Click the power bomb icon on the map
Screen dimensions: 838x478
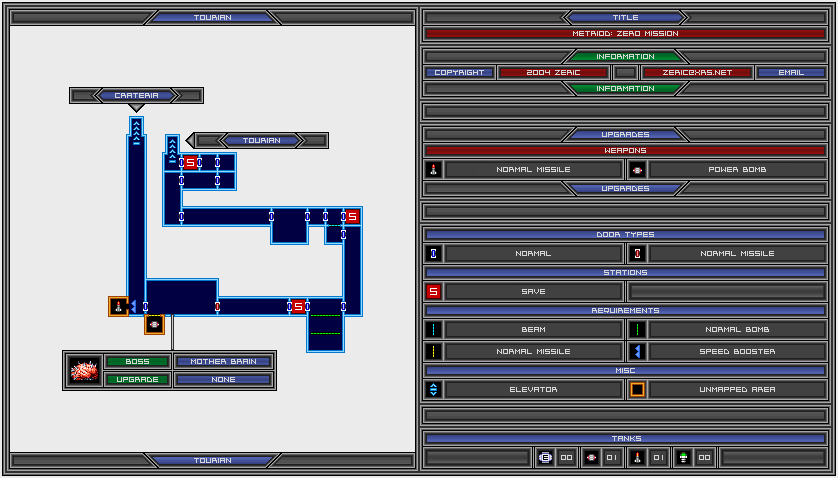[x=154, y=324]
